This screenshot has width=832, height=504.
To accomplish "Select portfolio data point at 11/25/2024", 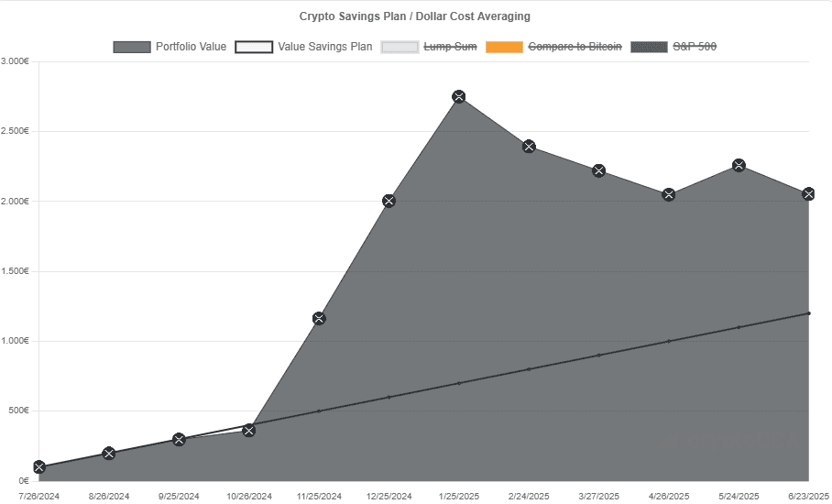I will 319,318.
